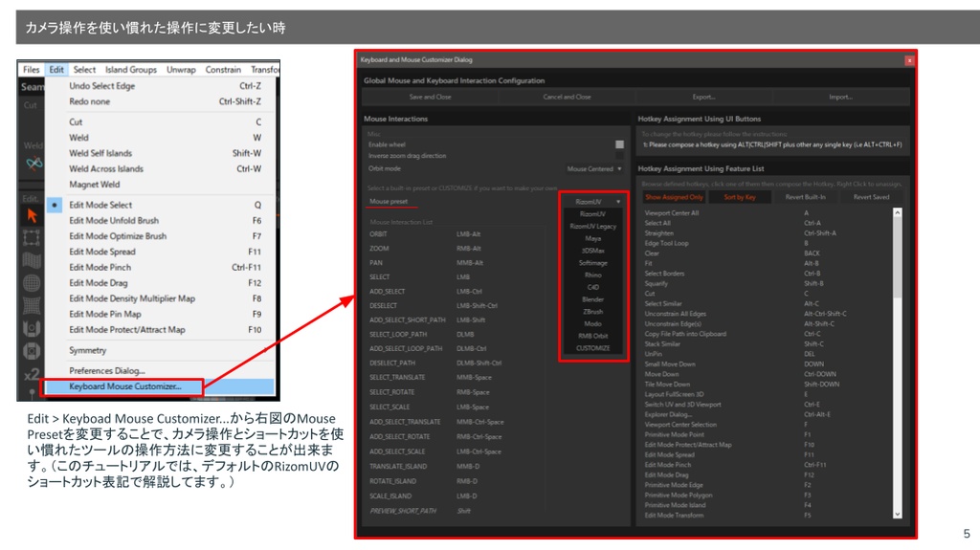This screenshot has width=980, height=550.
Task: Toggle Inverse zoom drag direction checkbox
Action: point(619,156)
